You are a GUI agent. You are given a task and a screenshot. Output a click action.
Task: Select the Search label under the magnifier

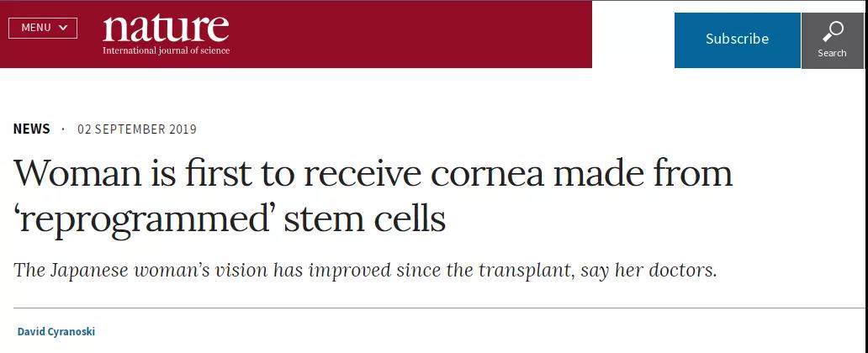(x=832, y=53)
